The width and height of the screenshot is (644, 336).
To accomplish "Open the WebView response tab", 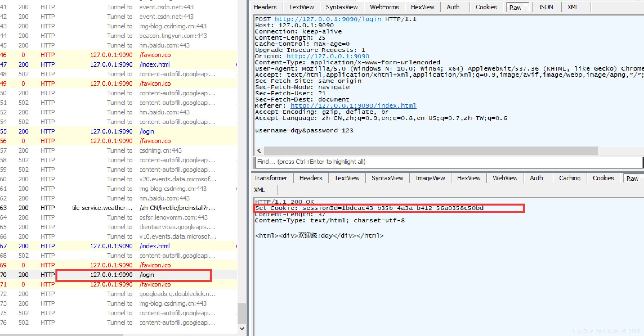I will [x=505, y=178].
